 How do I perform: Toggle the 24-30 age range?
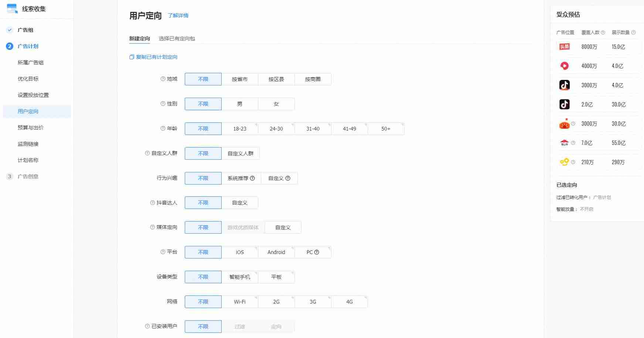coord(276,129)
